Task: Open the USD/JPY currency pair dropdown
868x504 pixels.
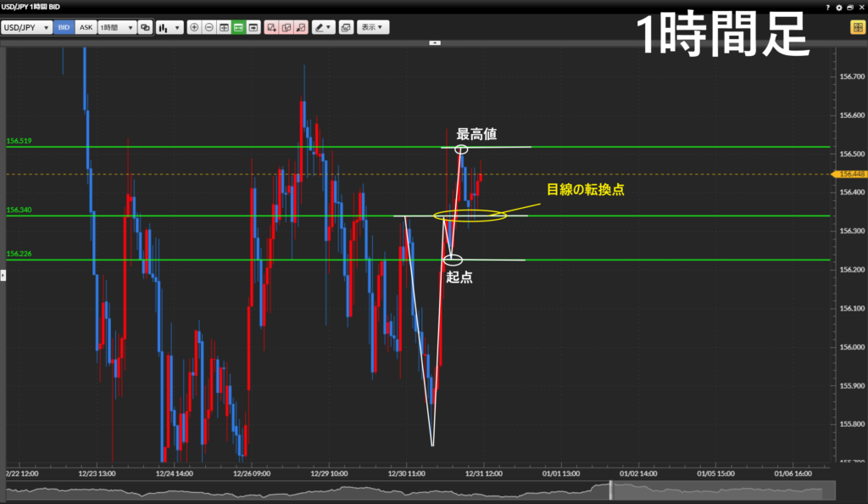Action: pos(26,27)
